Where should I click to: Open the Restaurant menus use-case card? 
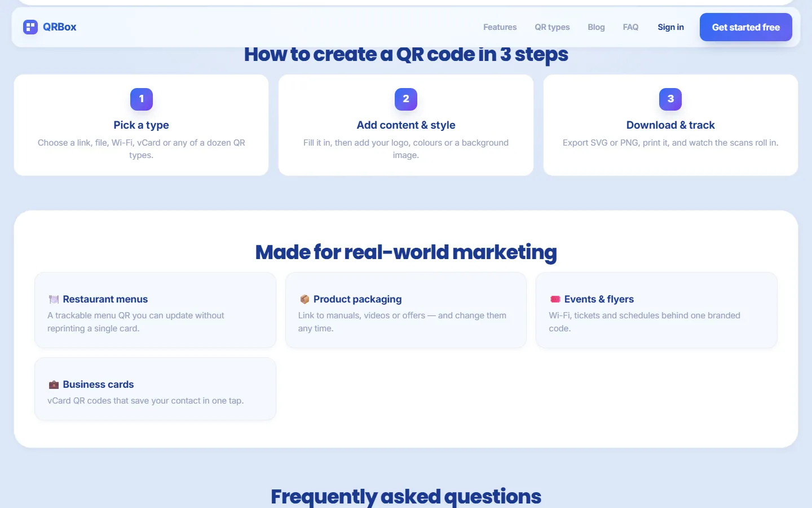click(156, 310)
